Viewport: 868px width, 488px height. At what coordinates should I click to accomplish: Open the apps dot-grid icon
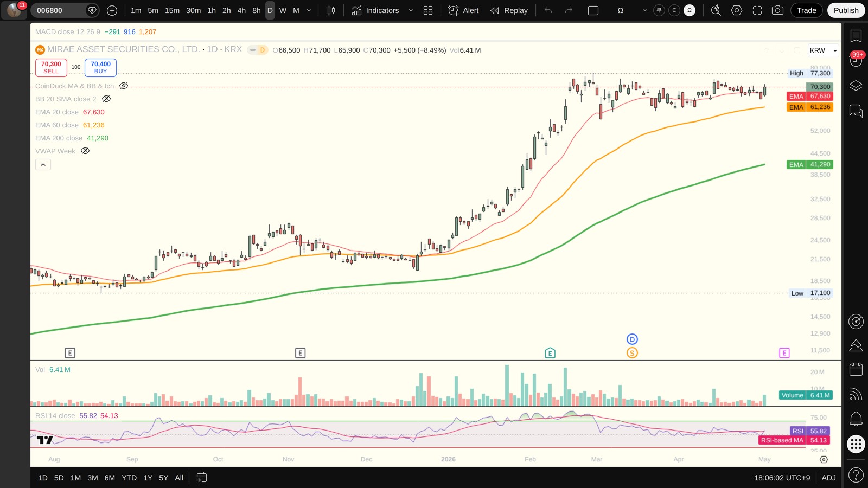(856, 444)
